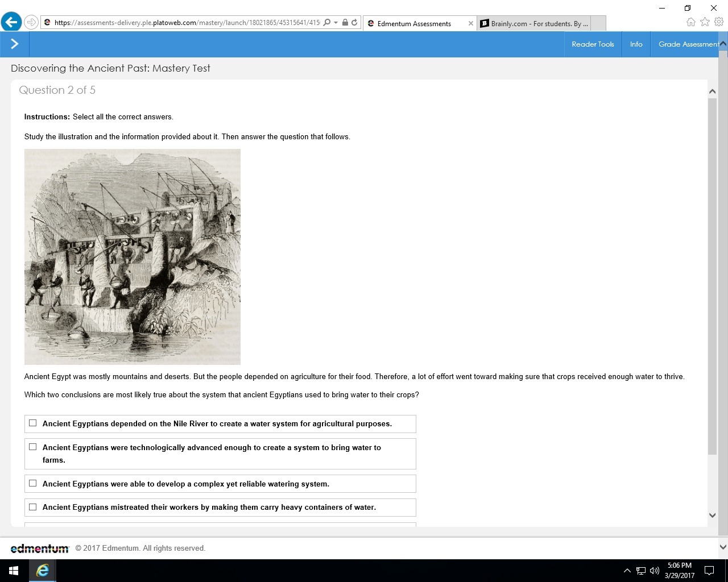Click the page scroll-up arrow at top right

pos(723,44)
